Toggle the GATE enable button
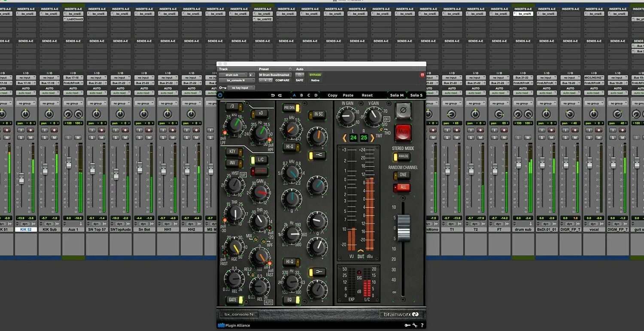This screenshot has width=644, height=331. point(234,300)
